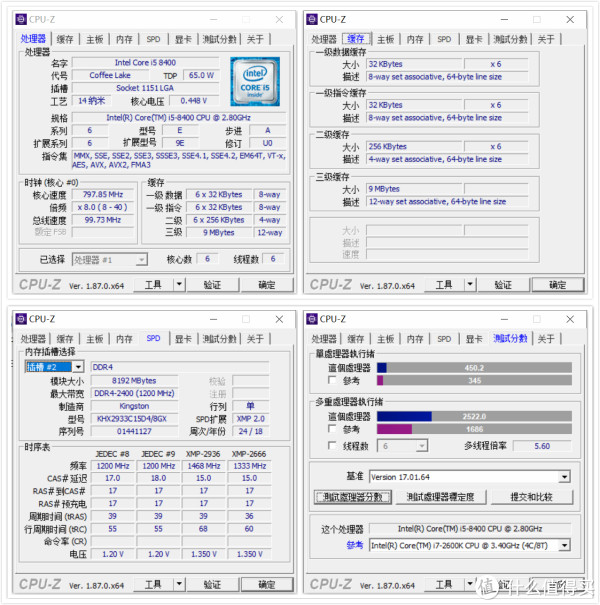Open 缓存 tab in the processor window
The height and width of the screenshot is (605, 600).
point(65,39)
